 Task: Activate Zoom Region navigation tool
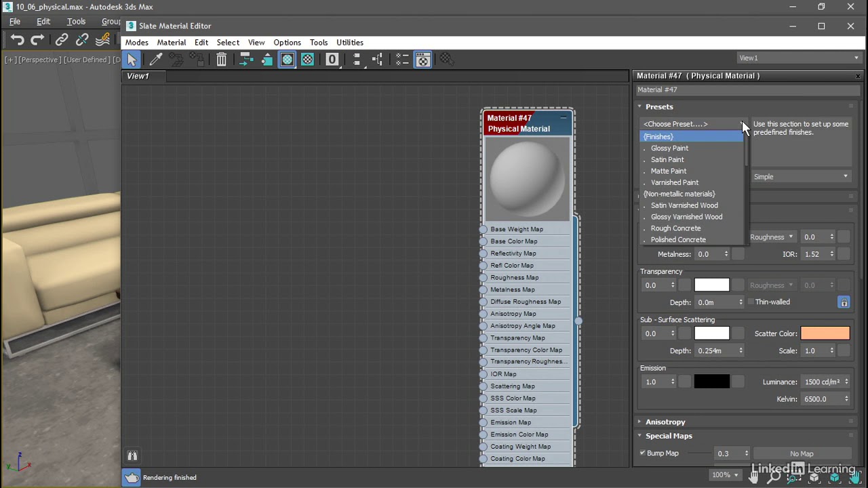pyautogui.click(x=794, y=477)
